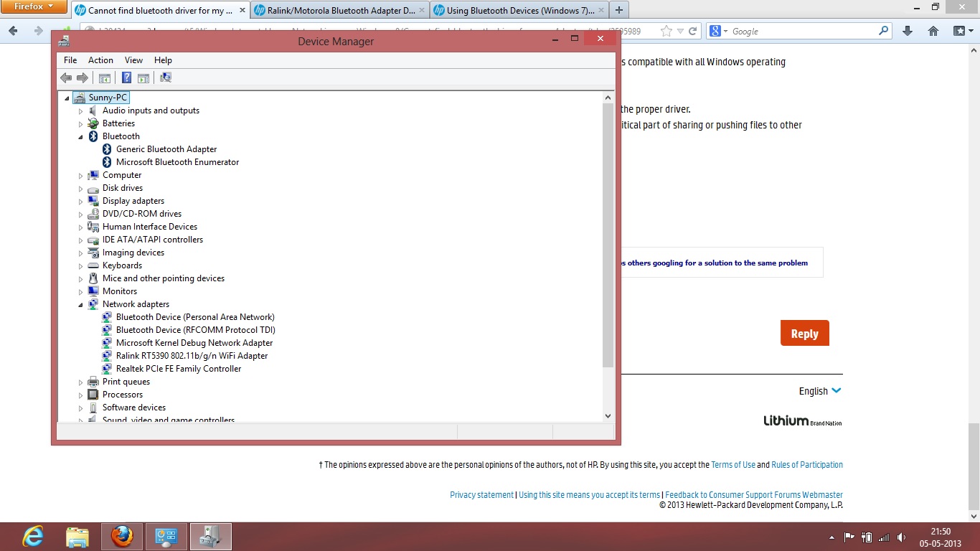This screenshot has height=551, width=980.
Task: Switch to Ralink/Motorola Bluetooth Adapter tab
Action: [x=340, y=10]
